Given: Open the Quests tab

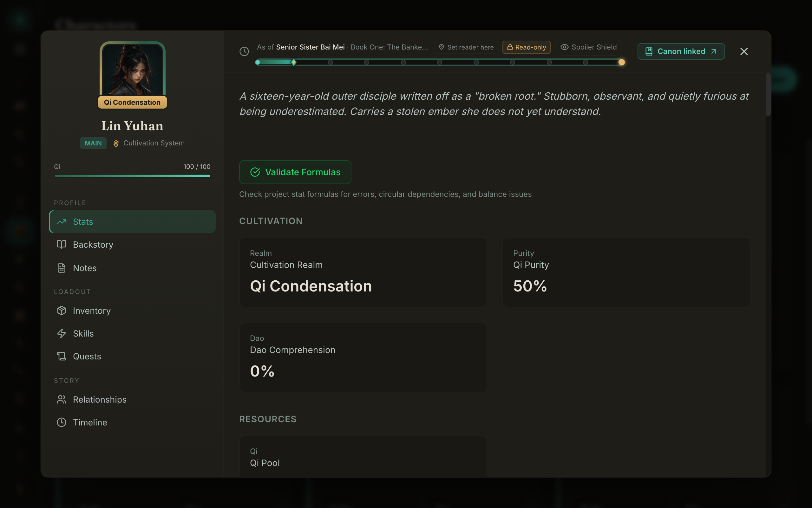Looking at the screenshot, I should pyautogui.click(x=132, y=356).
